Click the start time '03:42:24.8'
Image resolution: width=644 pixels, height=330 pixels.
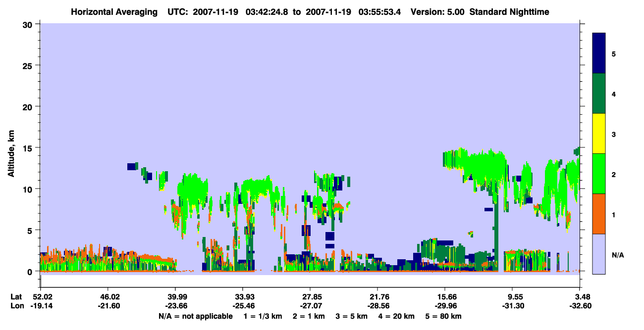tap(268, 12)
